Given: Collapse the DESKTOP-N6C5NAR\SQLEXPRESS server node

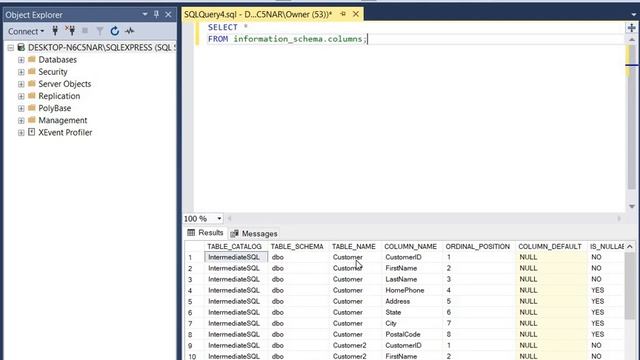Looking at the screenshot, I should 11,48.
